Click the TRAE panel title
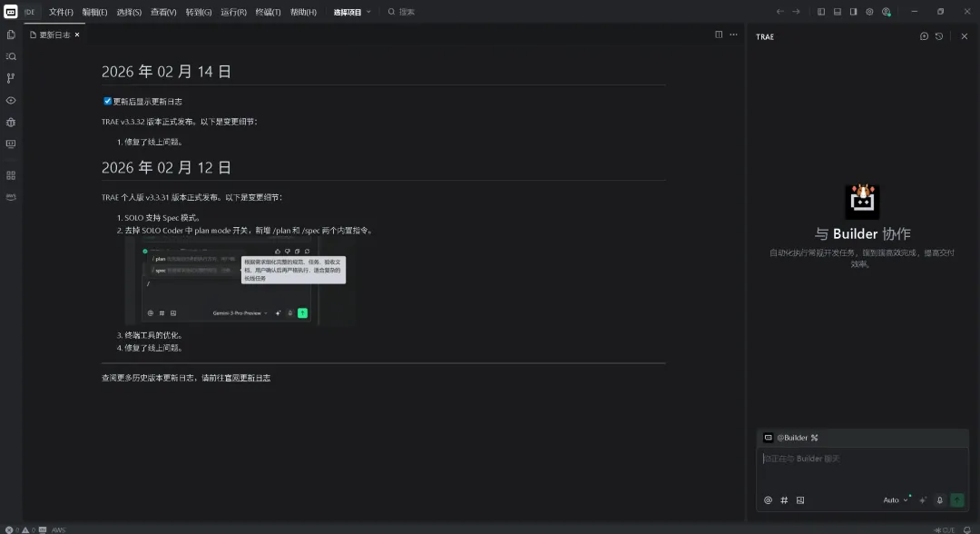The image size is (980, 534). pyautogui.click(x=765, y=37)
